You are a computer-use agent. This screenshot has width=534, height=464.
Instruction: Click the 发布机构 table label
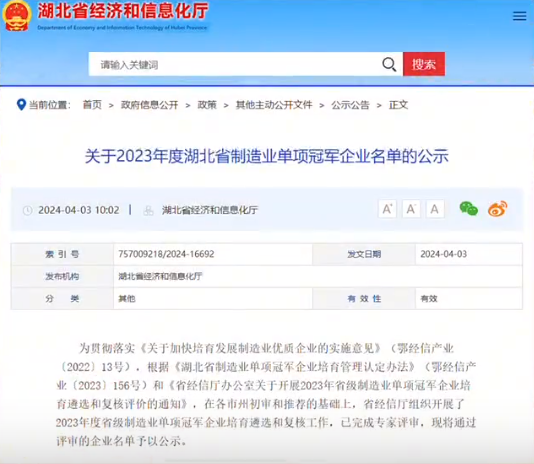pyautogui.click(x=62, y=276)
